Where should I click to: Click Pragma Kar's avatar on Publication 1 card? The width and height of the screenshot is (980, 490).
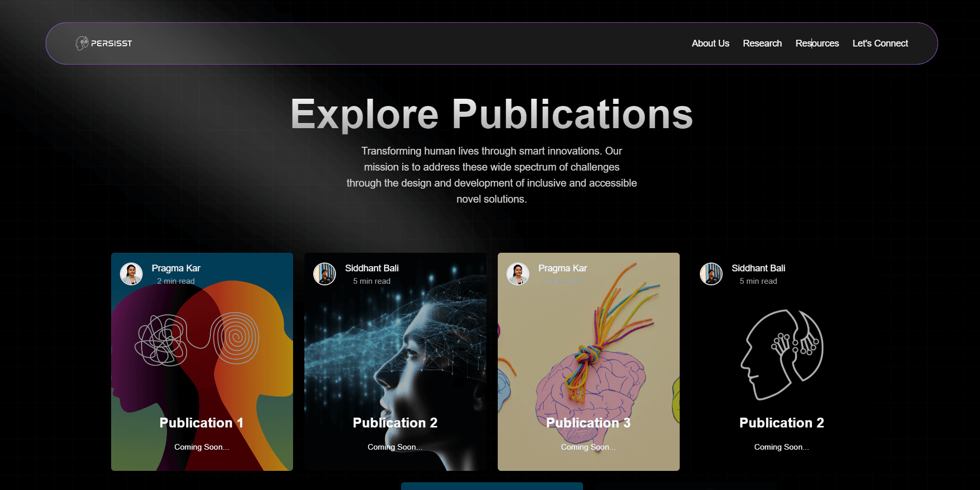tap(131, 274)
